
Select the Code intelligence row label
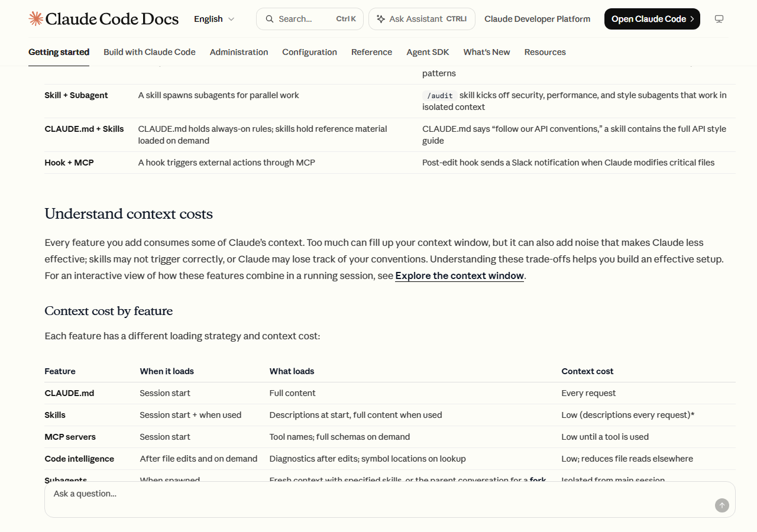pyautogui.click(x=80, y=459)
